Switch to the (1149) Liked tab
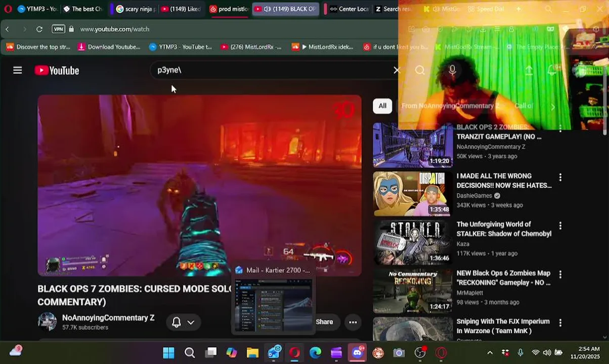609x364 pixels. point(181,9)
